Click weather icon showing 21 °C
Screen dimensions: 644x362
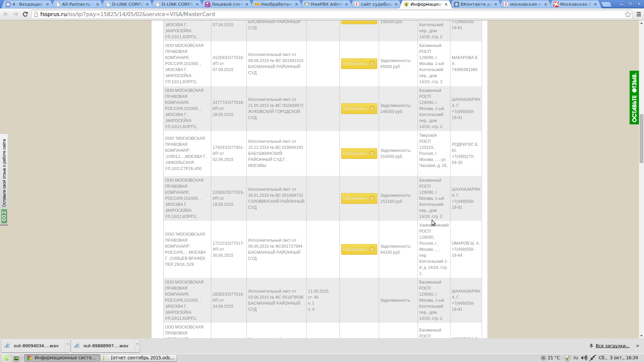[x=543, y=358]
